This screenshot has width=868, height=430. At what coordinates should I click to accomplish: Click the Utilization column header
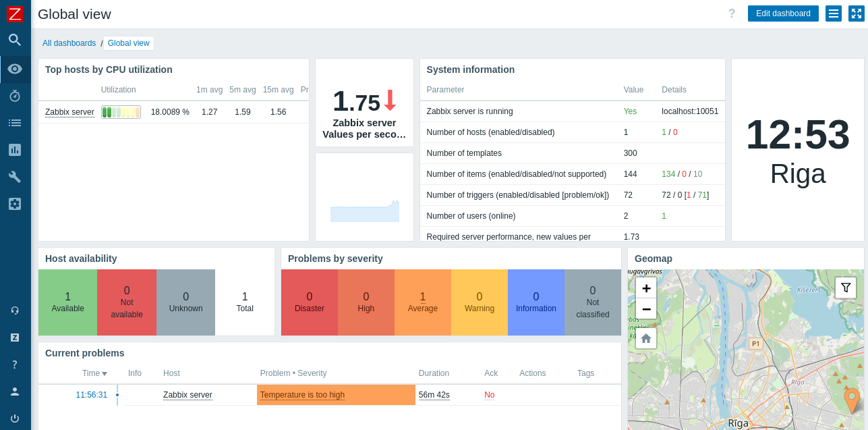(x=119, y=90)
